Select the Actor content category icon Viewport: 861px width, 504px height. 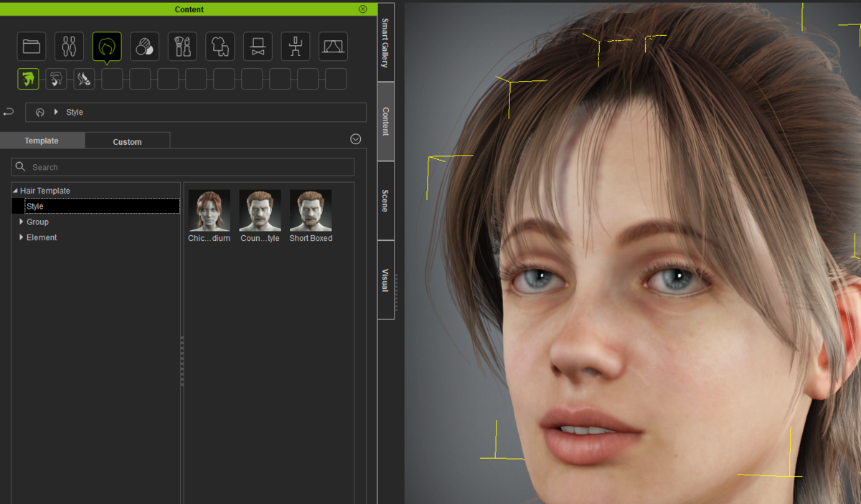(69, 47)
